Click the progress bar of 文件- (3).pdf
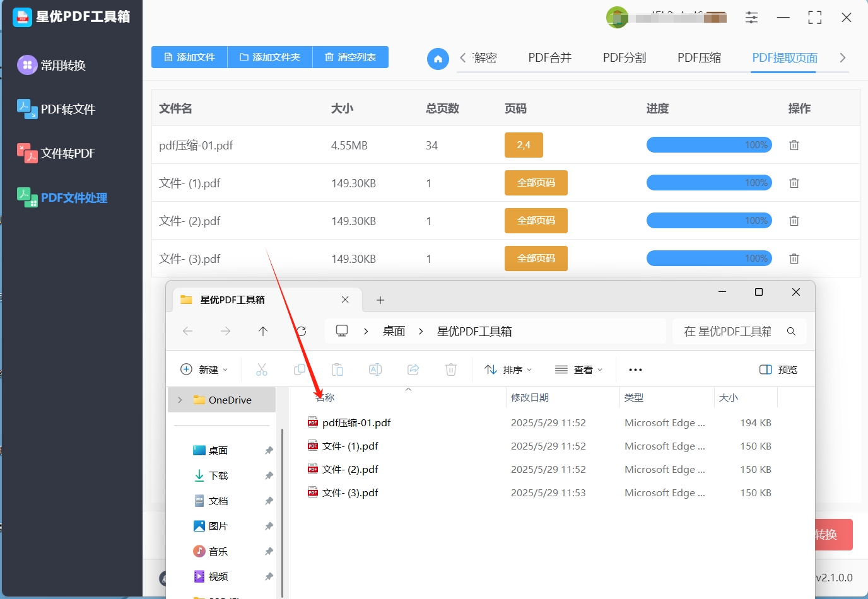 709,259
